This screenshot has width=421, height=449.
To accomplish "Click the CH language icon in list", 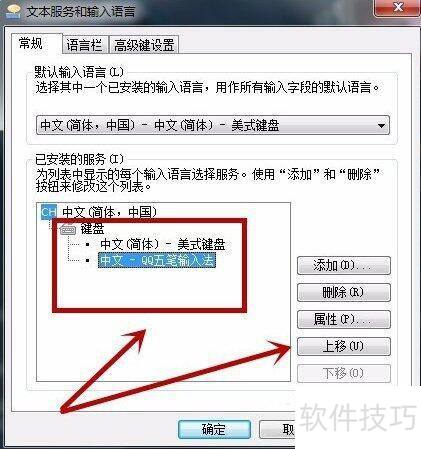I will click(x=49, y=212).
